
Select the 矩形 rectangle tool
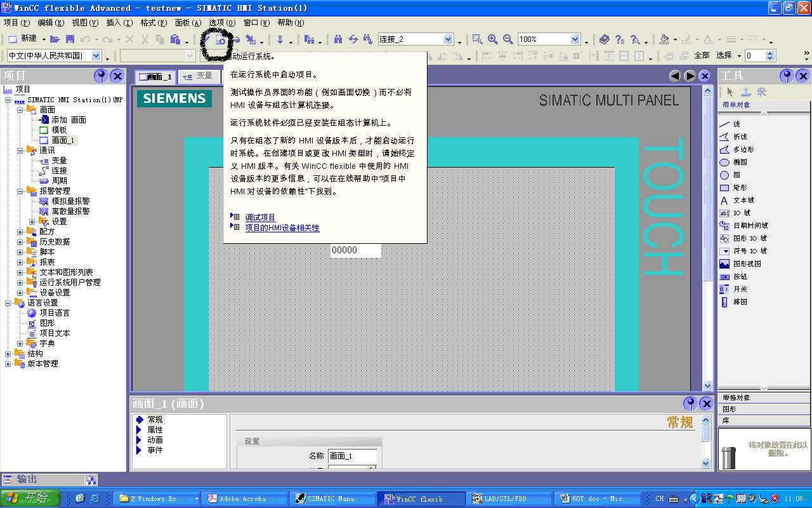733,187
